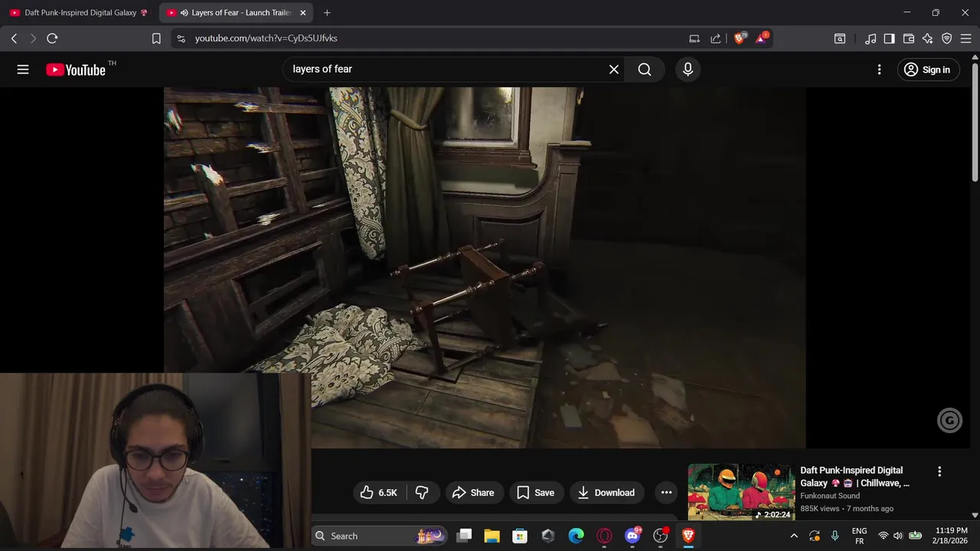Open the tab search toolbar icon
The image size is (980, 551).
tap(840, 38)
